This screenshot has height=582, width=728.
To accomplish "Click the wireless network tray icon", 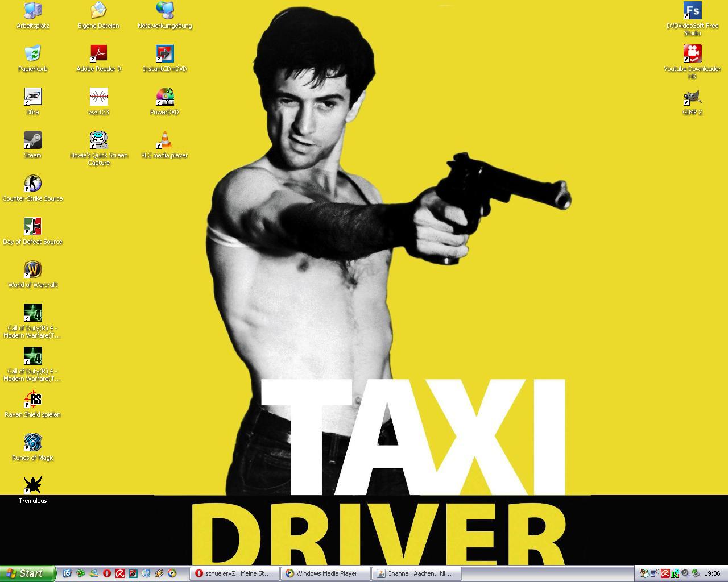I will (655, 573).
